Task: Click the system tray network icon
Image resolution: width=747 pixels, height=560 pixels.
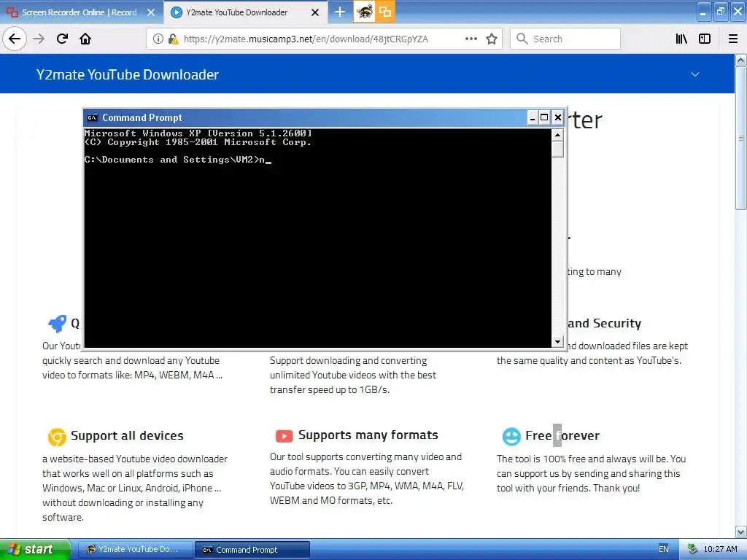Action: pyautogui.click(x=693, y=549)
